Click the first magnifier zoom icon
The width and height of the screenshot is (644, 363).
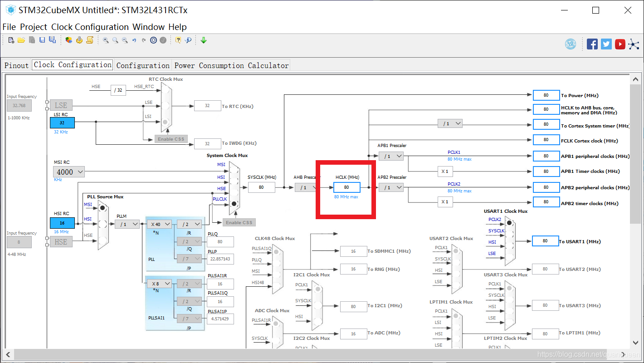pos(106,40)
